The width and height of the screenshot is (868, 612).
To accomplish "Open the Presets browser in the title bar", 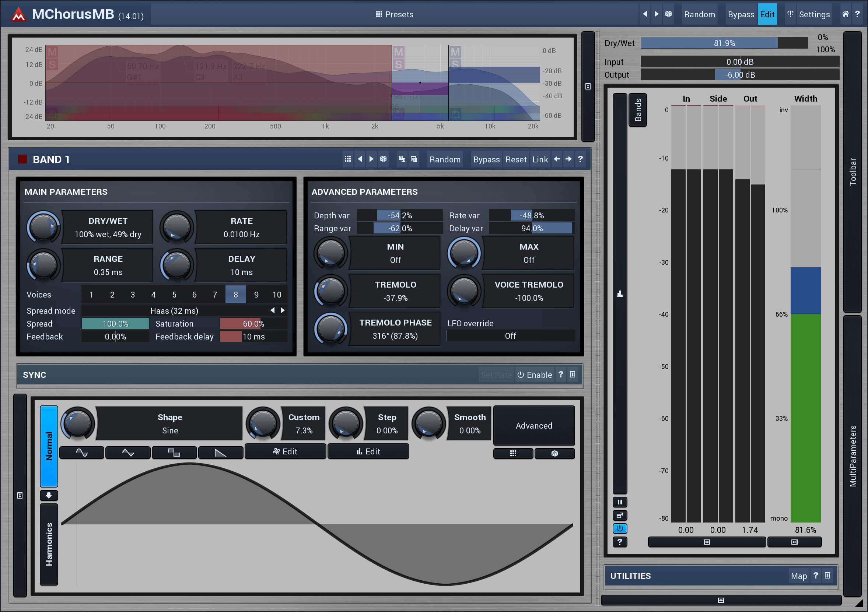I will click(x=394, y=14).
